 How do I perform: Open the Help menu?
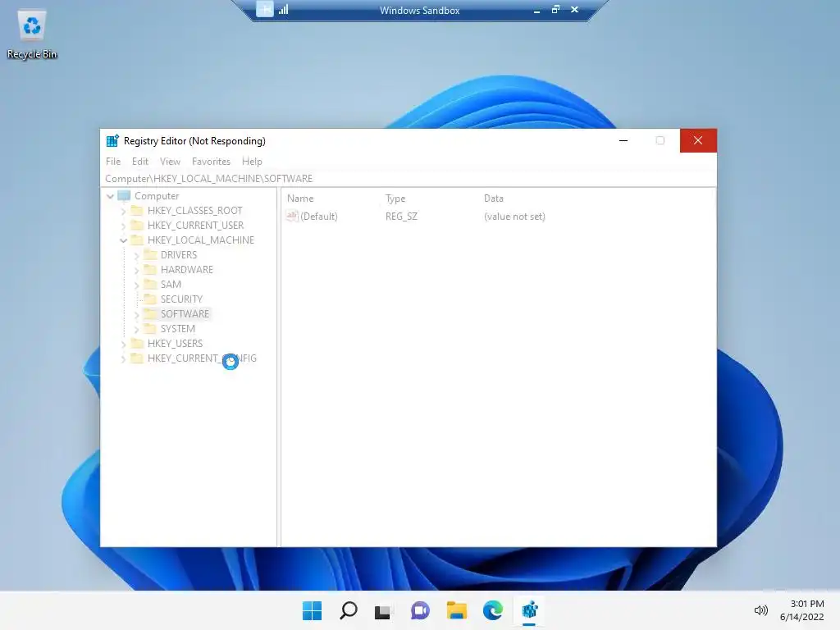coord(252,162)
